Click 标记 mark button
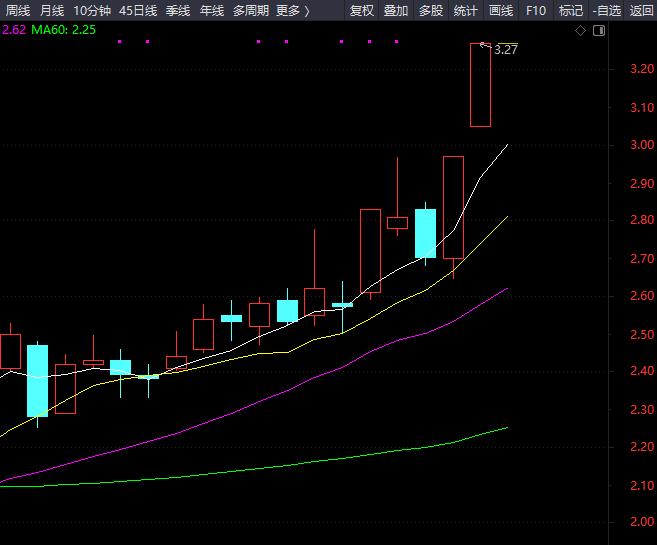The image size is (657, 545). tap(571, 10)
